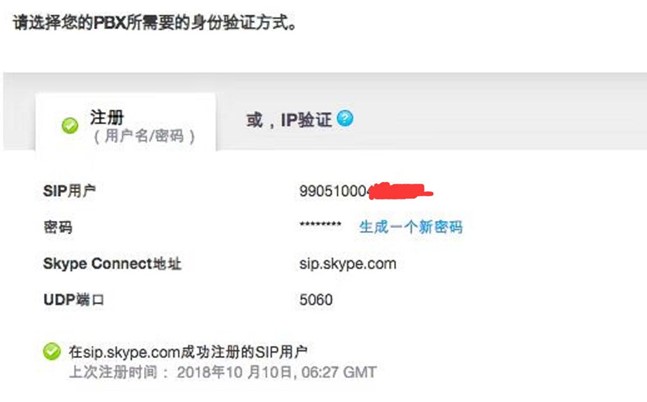Click the Skype Connect地址 label
The width and height of the screenshot is (647, 402).
[x=112, y=264]
